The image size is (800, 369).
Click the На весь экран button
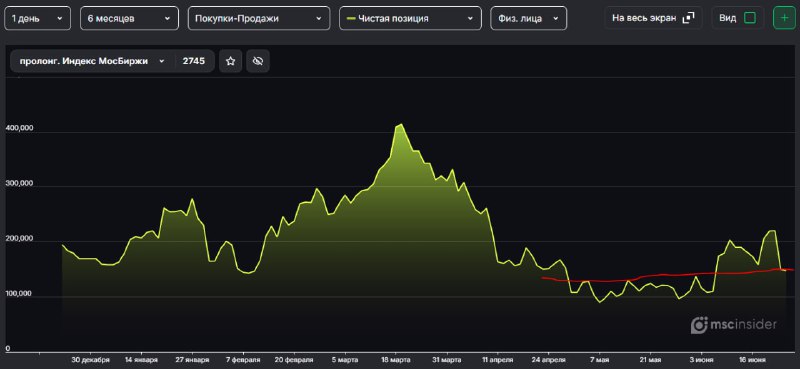[x=653, y=18]
